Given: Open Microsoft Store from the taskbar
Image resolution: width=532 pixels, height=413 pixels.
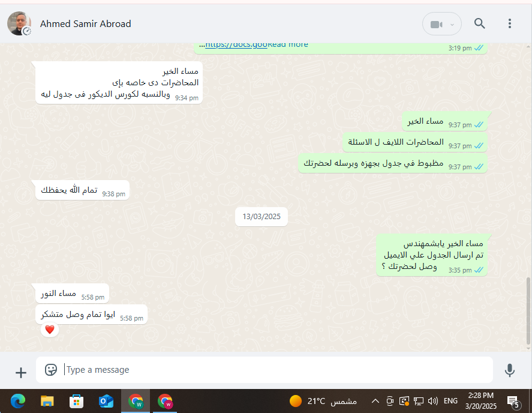Looking at the screenshot, I should [76, 402].
